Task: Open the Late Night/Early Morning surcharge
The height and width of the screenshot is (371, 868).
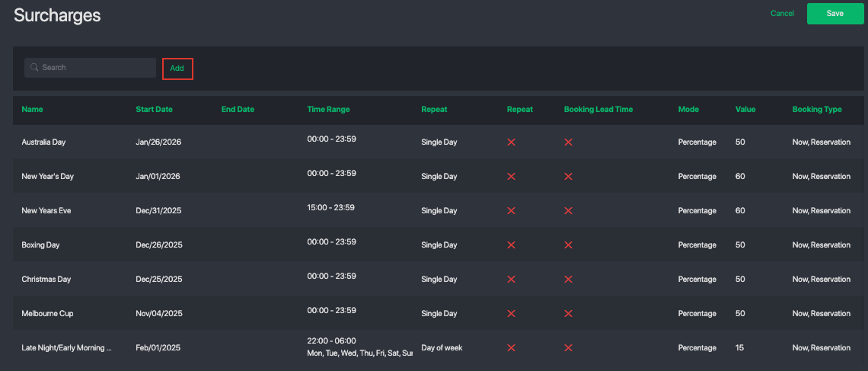Action: tap(67, 347)
